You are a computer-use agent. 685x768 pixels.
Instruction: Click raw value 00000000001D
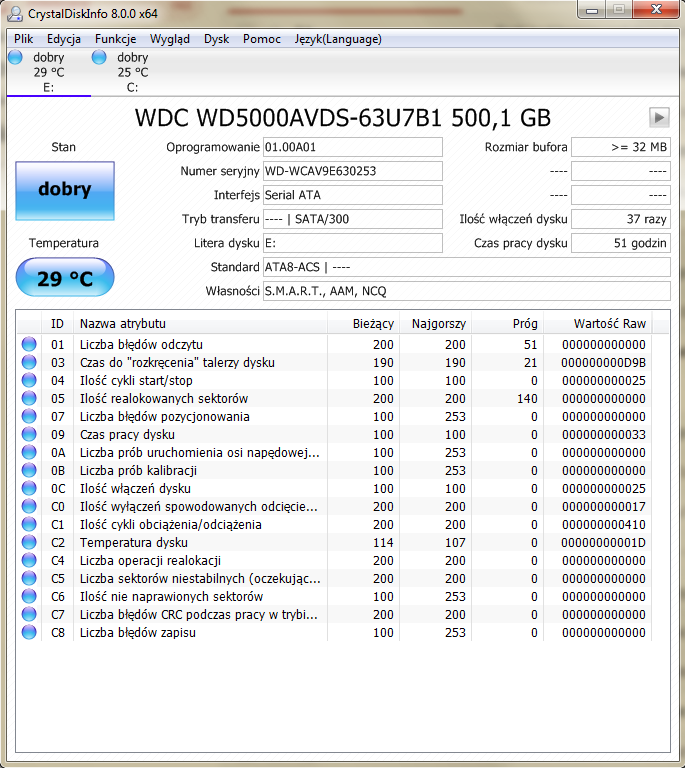pyautogui.click(x=603, y=542)
